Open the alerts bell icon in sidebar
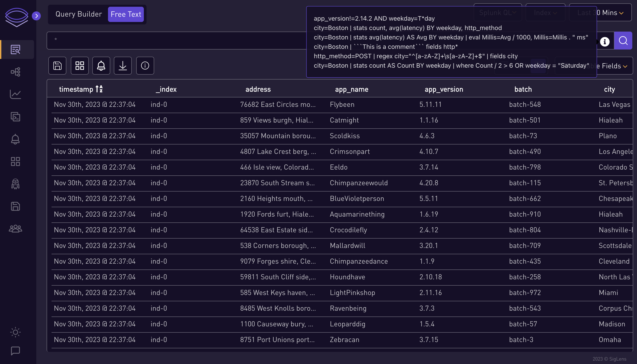Screen dimensions: 637x364 pos(15,139)
